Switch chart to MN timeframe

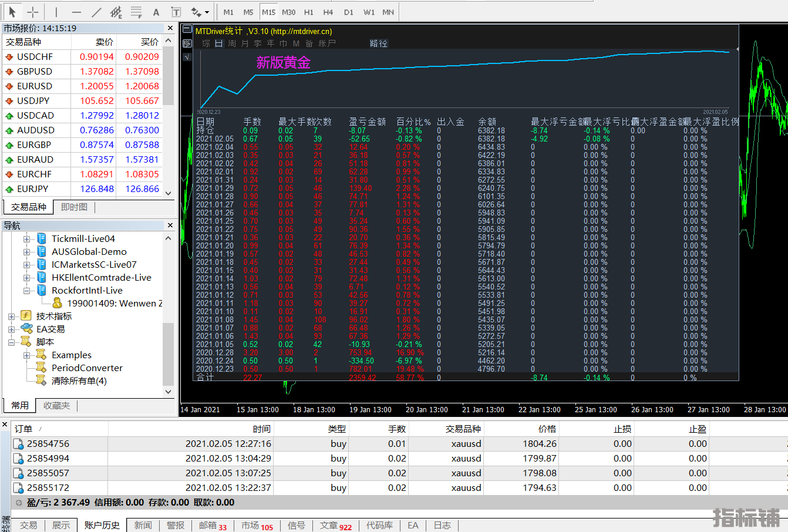tap(388, 12)
